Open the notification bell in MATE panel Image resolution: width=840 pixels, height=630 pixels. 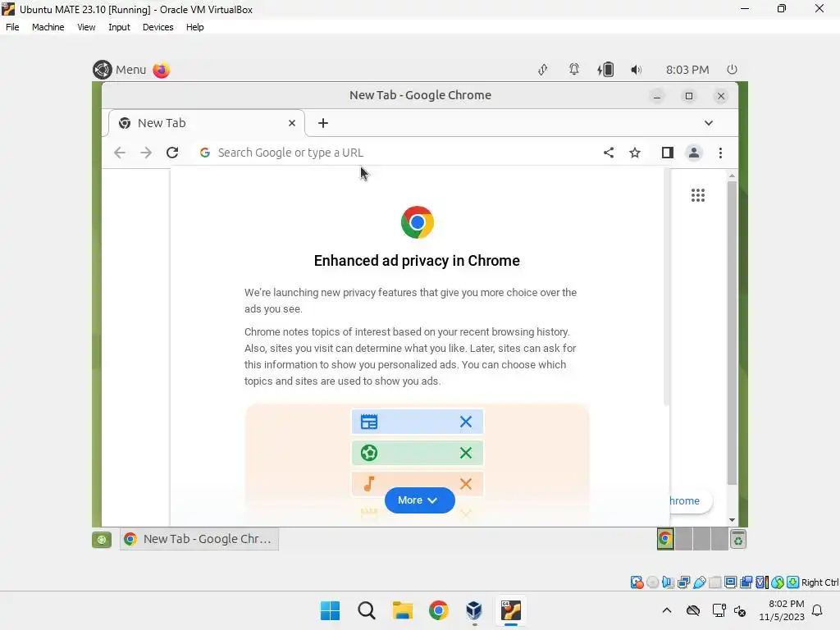(573, 70)
